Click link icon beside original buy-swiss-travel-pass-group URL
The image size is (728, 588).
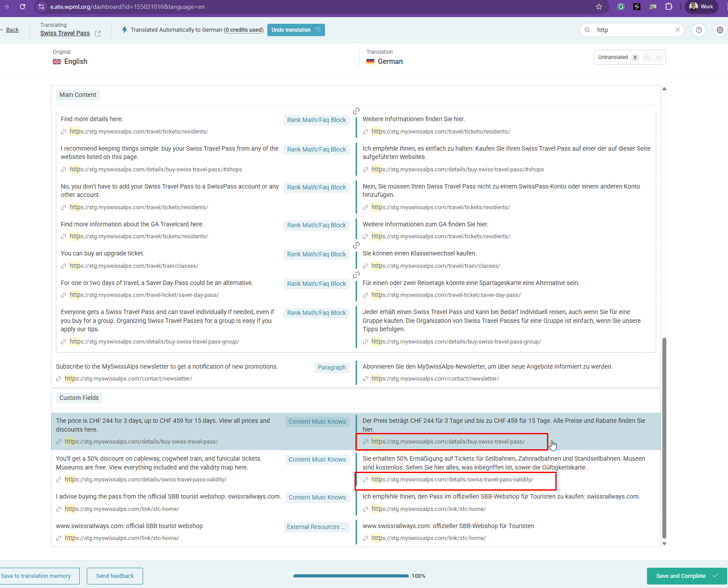point(63,342)
